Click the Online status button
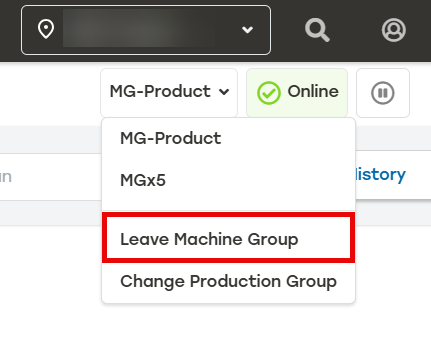Image resolution: width=431 pixels, height=361 pixels. click(297, 93)
